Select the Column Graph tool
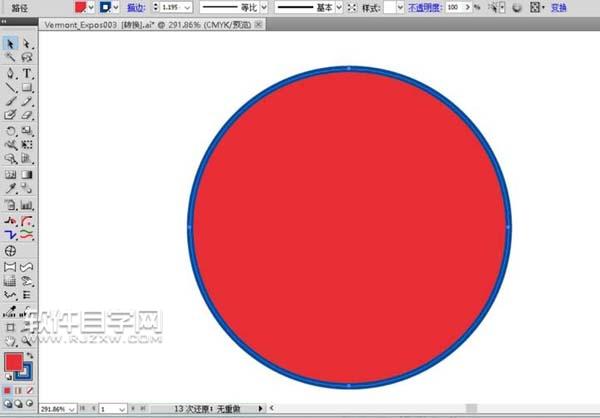Screen dimensions: 600x418 click(26, 205)
